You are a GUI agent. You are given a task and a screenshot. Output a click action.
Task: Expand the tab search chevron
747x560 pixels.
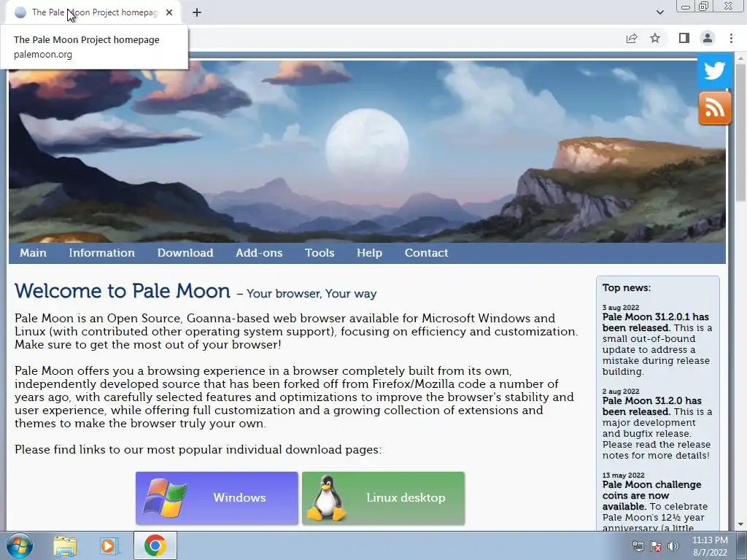659,12
